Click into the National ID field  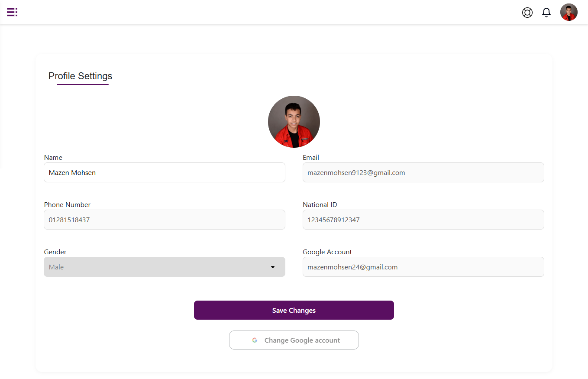point(423,220)
